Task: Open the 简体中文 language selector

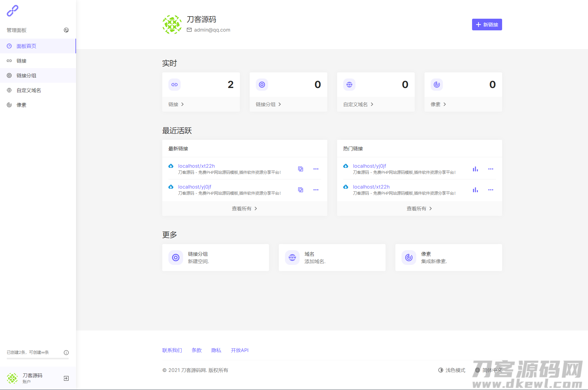Action: pos(489,370)
